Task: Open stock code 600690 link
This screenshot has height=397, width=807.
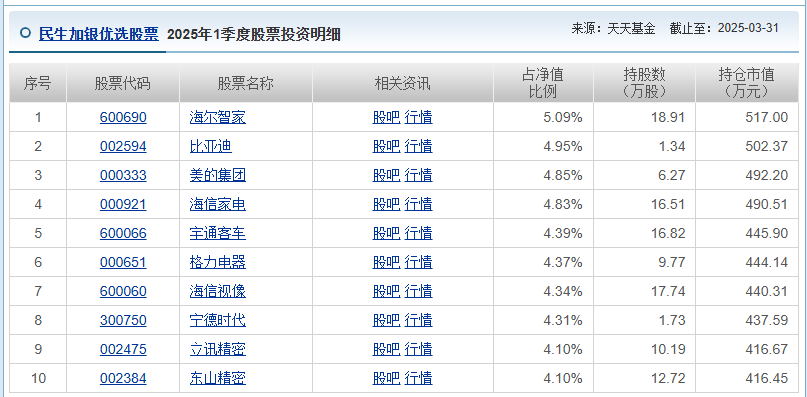Action: click(123, 117)
